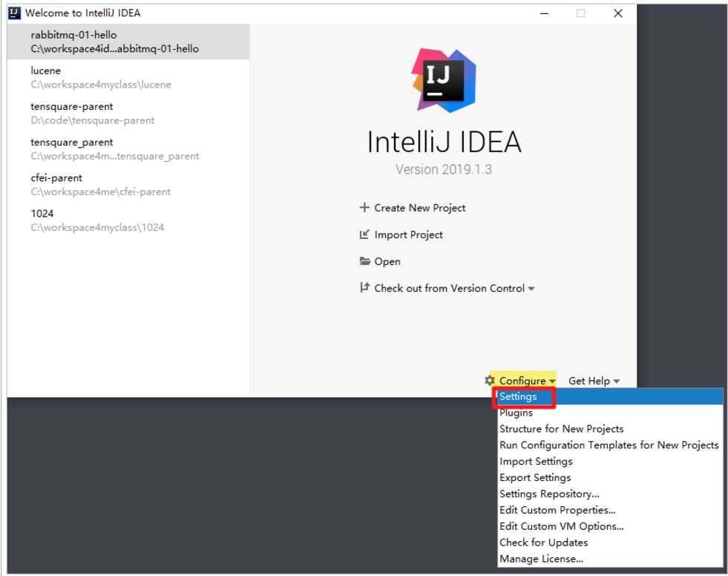The height and width of the screenshot is (576, 728).
Task: Click the IntelliJ IDEA title bar icon
Action: point(14,13)
